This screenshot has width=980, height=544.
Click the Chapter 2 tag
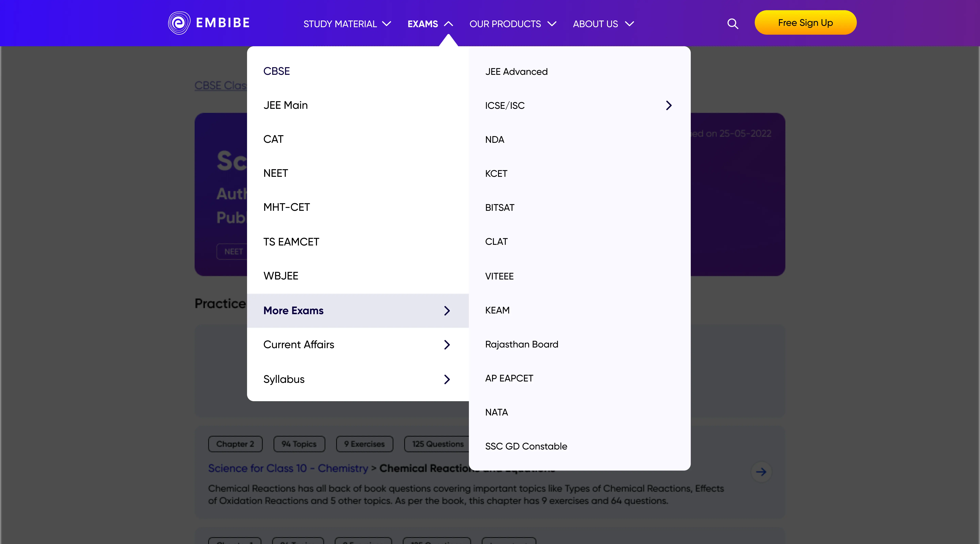coord(235,444)
